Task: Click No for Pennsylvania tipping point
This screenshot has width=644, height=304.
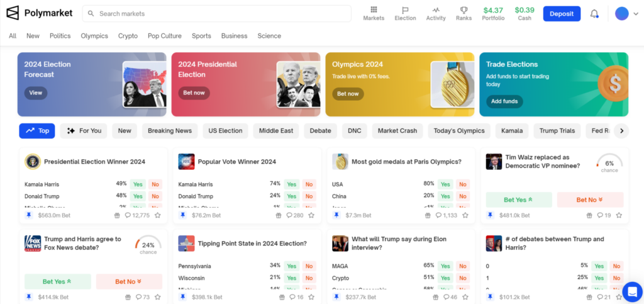Action: point(309,266)
